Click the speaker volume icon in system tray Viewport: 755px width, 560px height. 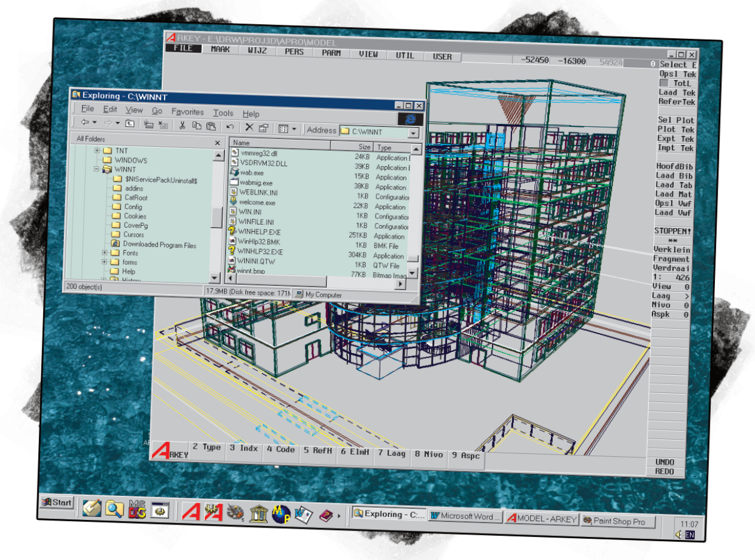tap(679, 535)
